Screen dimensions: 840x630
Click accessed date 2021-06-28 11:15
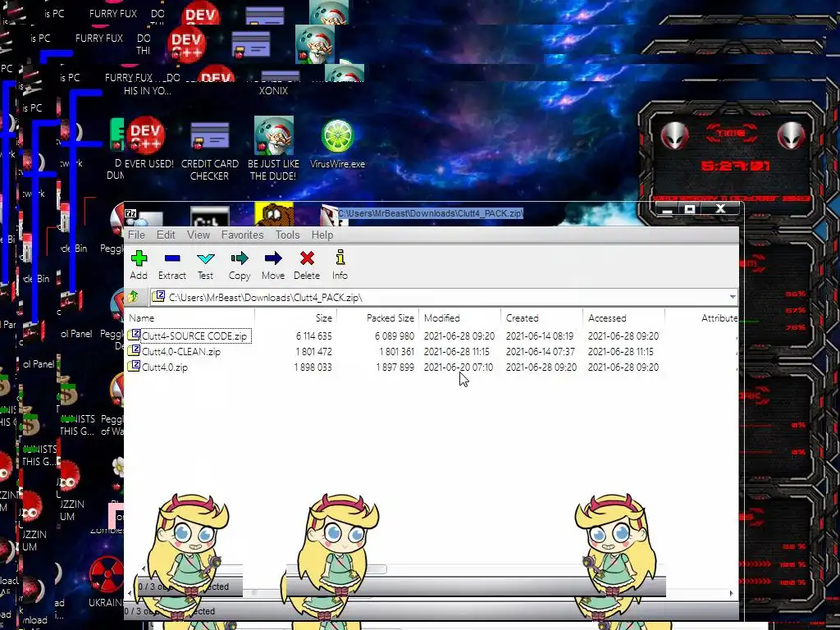[x=620, y=351]
